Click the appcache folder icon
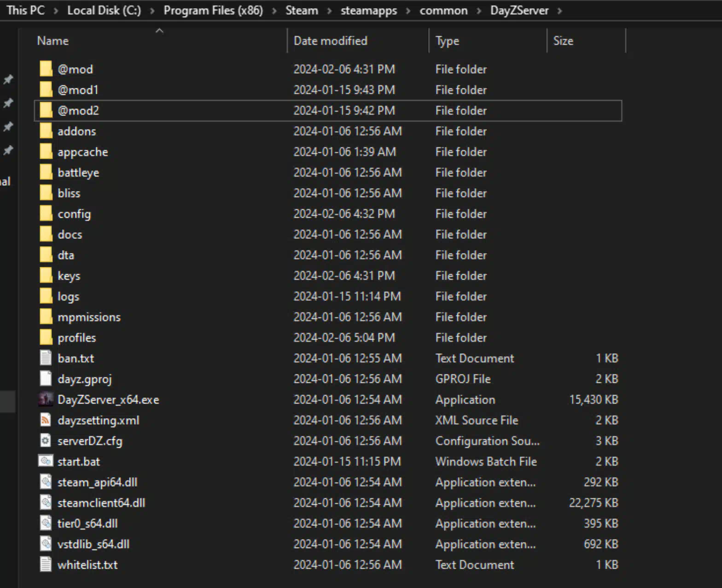722x588 pixels. (46, 152)
